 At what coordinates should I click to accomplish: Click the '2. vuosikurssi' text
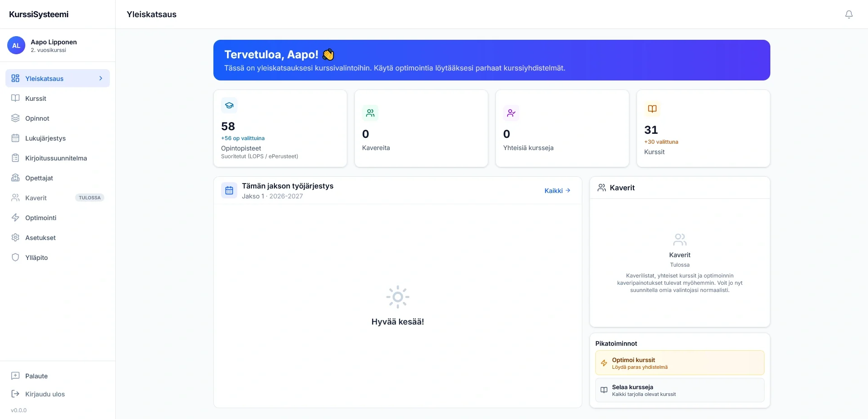tap(48, 50)
